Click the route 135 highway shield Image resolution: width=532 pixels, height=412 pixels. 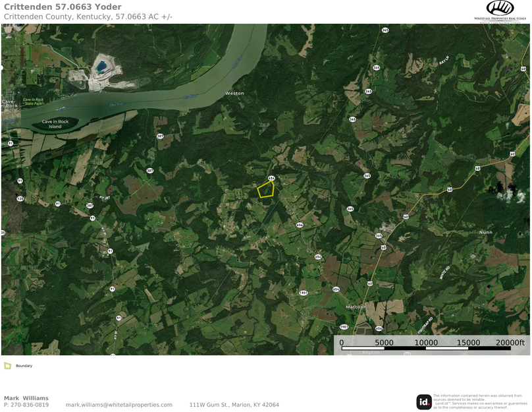click(x=20, y=198)
